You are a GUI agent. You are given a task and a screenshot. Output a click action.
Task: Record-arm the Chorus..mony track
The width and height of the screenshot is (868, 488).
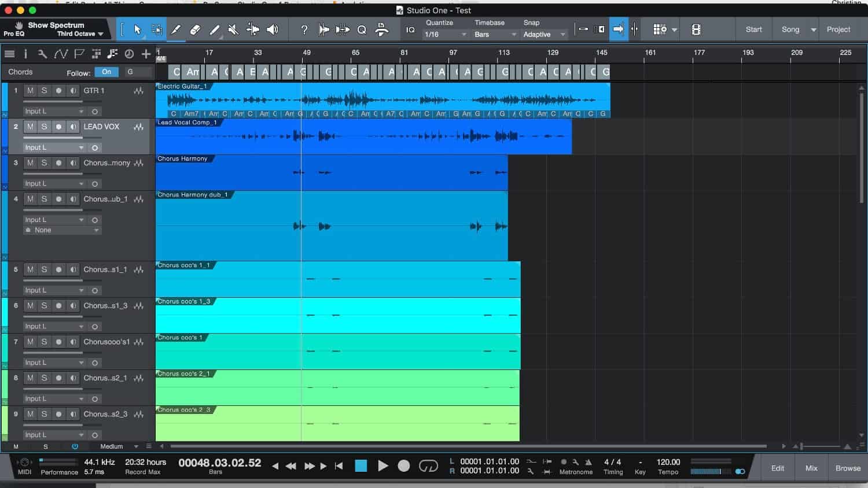tap(58, 163)
